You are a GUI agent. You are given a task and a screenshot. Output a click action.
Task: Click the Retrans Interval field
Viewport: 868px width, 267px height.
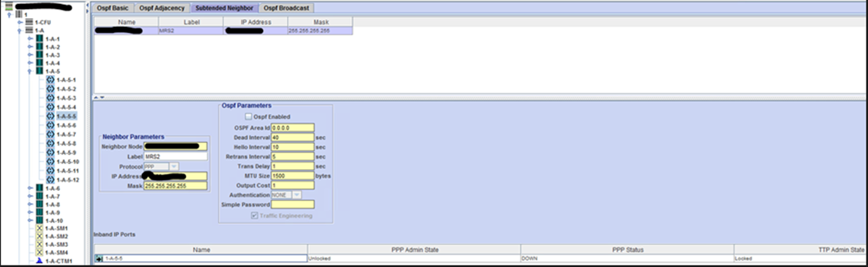point(292,157)
